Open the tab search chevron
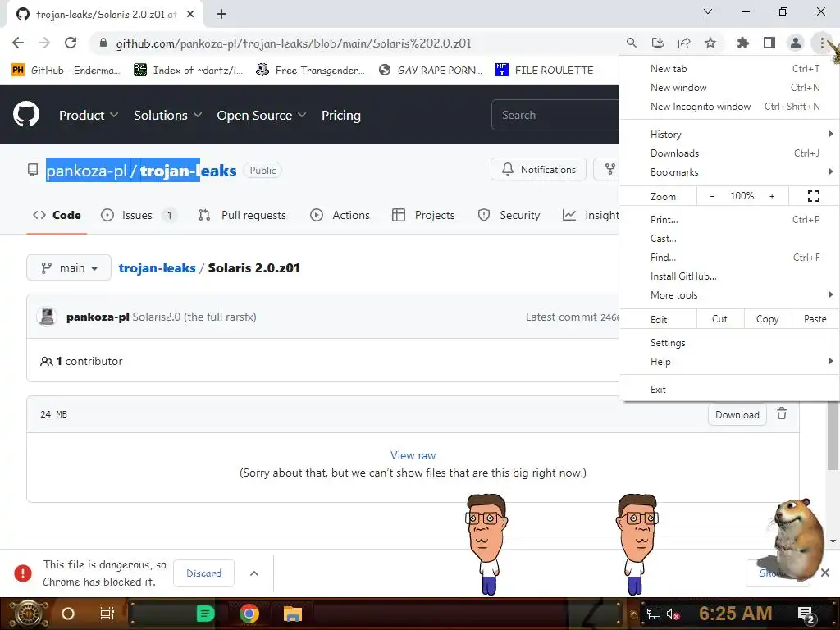 [x=708, y=11]
